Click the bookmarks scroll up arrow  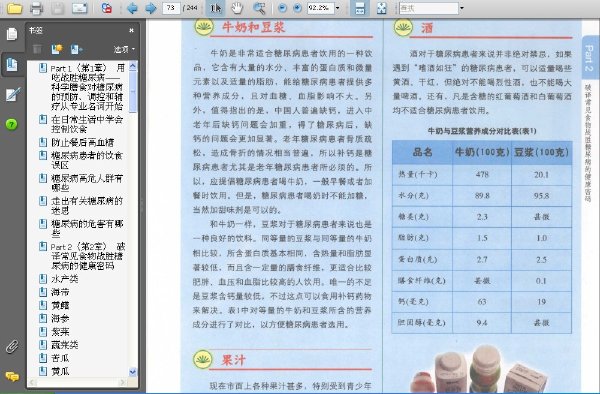tap(133, 66)
